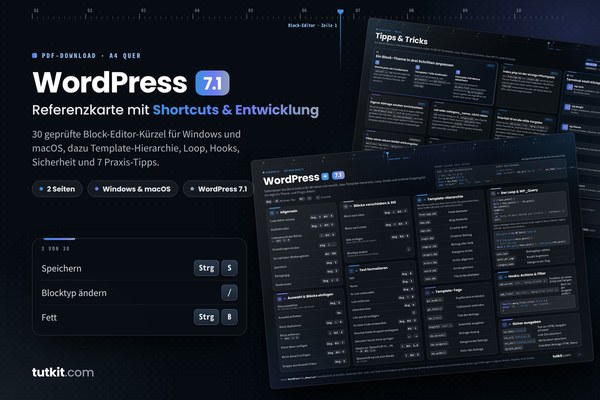The width and height of the screenshot is (600, 400).
Task: Click "Hooks: Actions & Filter" heading in preview
Action: pos(527,275)
